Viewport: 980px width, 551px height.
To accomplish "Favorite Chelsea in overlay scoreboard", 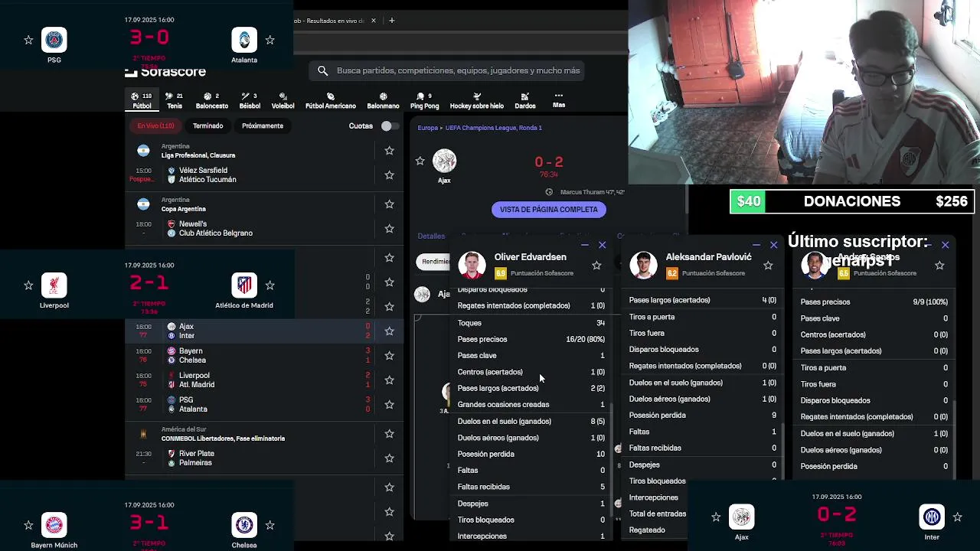I will point(269,525).
